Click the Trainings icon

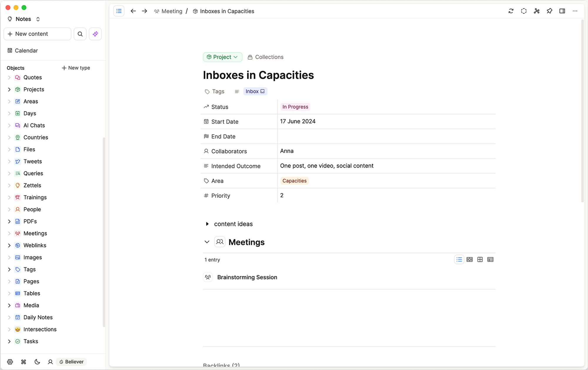[18, 197]
